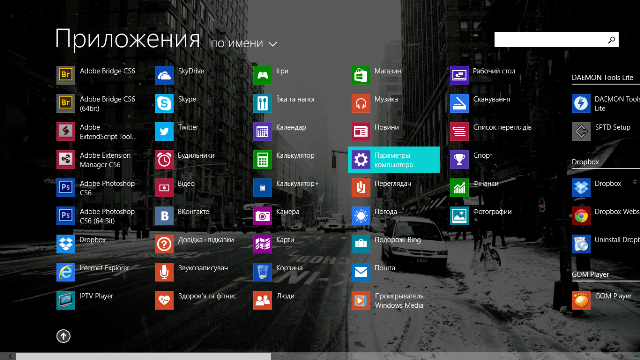Open Uninstall Dropbox icon
Image resolution: width=640 pixels, height=360 pixels.
pos(581,244)
